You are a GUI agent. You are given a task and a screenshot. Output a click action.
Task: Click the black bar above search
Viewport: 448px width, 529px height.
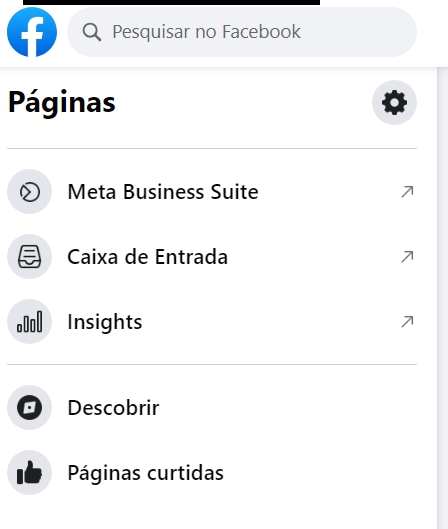[171, 2]
